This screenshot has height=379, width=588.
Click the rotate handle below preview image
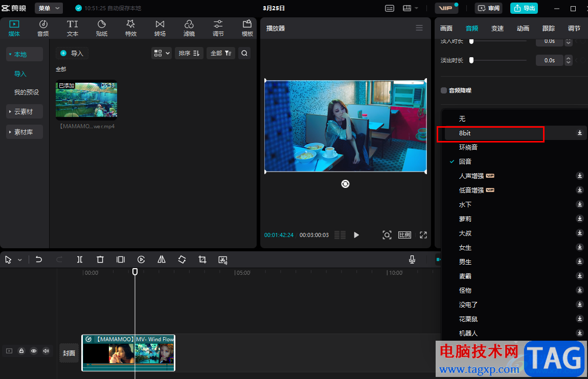(345, 184)
